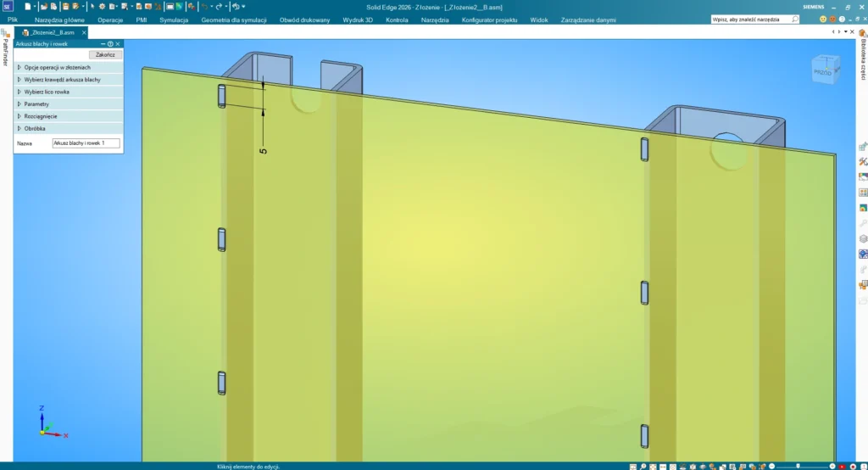The height and width of the screenshot is (470, 868).
Task: Click the Undo arrow in quick access toolbar
Action: [x=204, y=7]
